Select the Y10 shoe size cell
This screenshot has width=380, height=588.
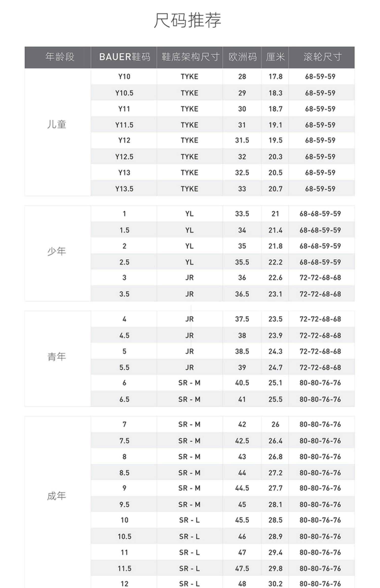click(x=124, y=76)
